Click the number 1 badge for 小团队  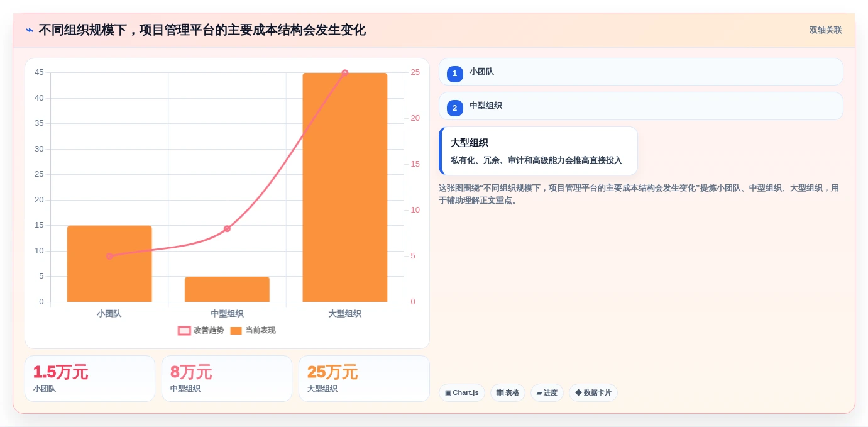(454, 74)
